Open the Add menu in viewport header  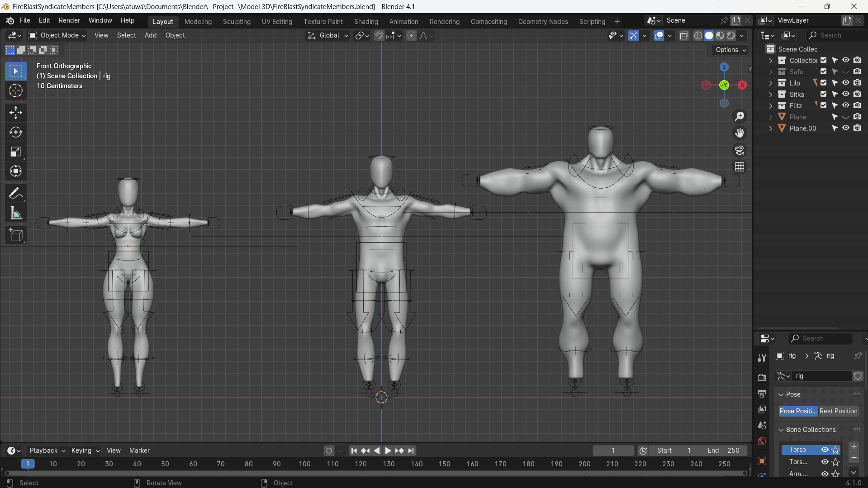[151, 35]
